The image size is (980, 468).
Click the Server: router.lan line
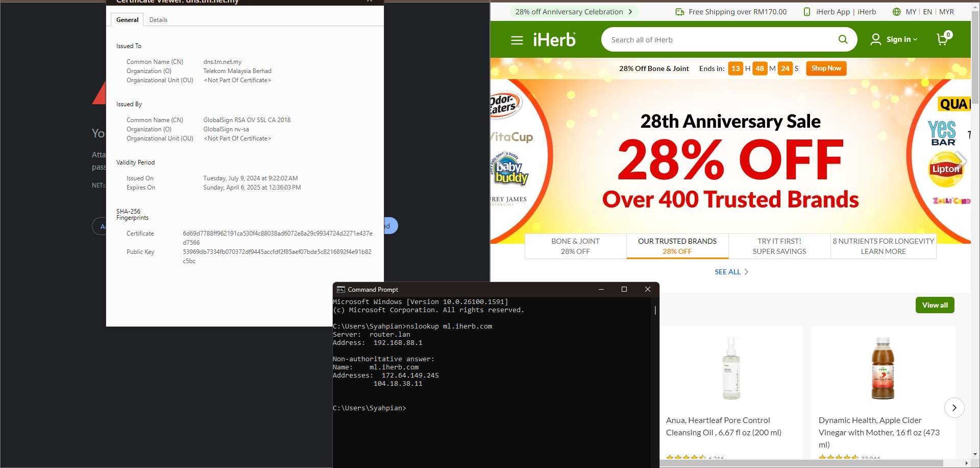click(x=372, y=335)
